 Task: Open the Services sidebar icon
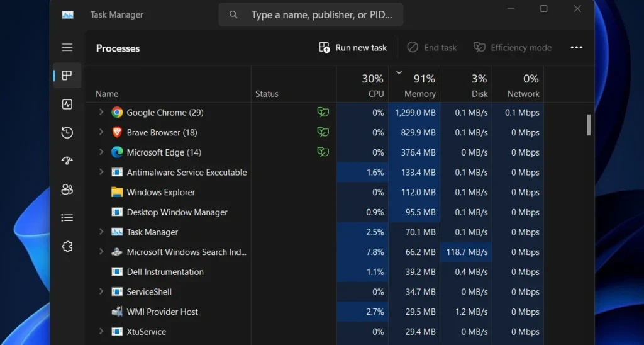67,246
